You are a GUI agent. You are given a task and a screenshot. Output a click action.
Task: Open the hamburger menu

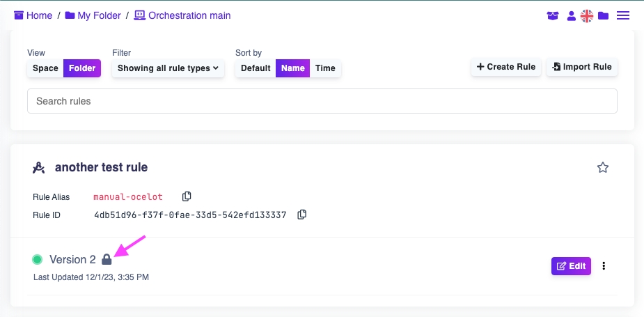click(x=623, y=15)
